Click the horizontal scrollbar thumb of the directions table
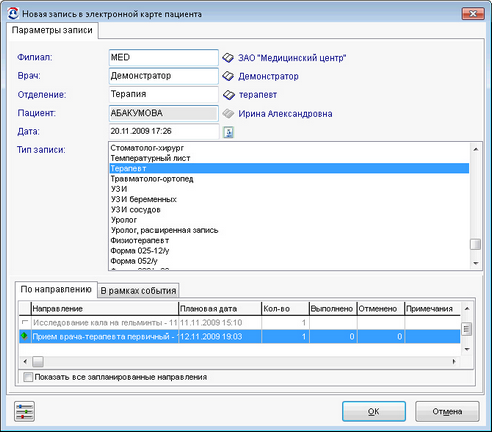This screenshot has width=492, height=432. pos(38,361)
